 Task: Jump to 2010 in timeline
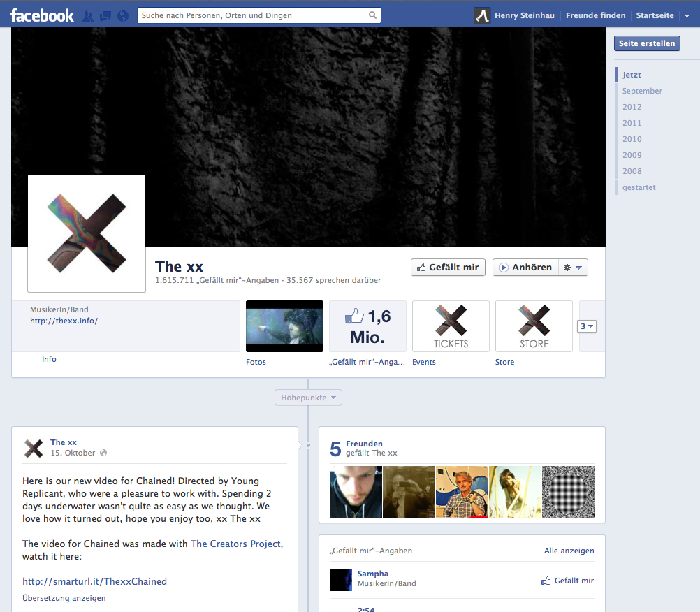[632, 139]
